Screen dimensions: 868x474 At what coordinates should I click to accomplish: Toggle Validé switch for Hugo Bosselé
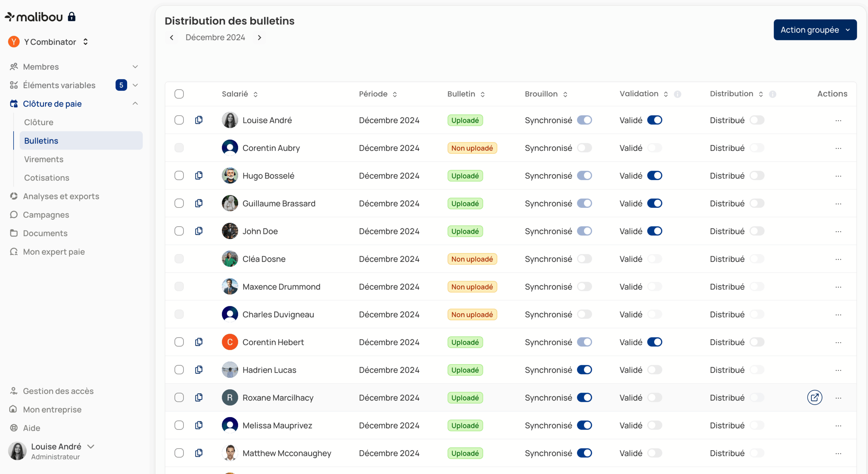pos(654,176)
